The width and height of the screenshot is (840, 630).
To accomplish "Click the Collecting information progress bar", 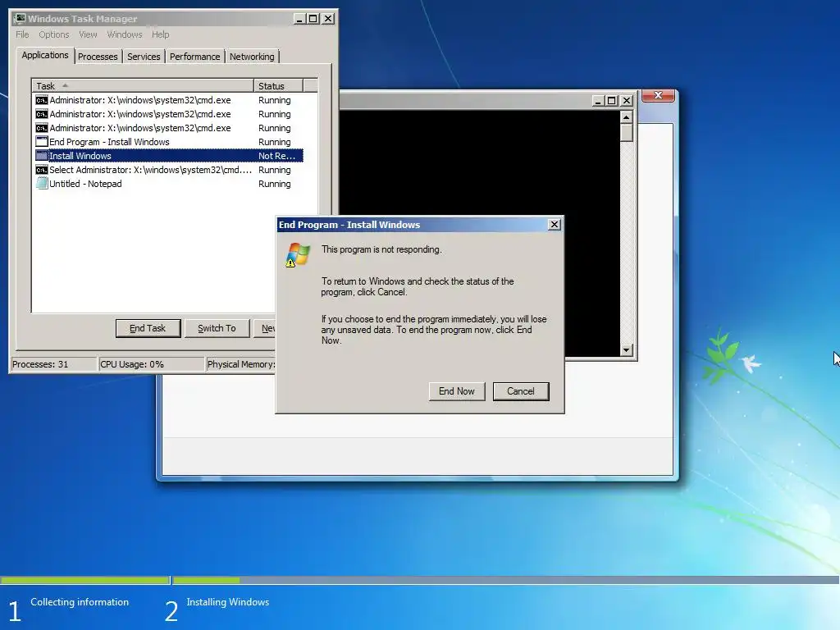I will (84, 580).
